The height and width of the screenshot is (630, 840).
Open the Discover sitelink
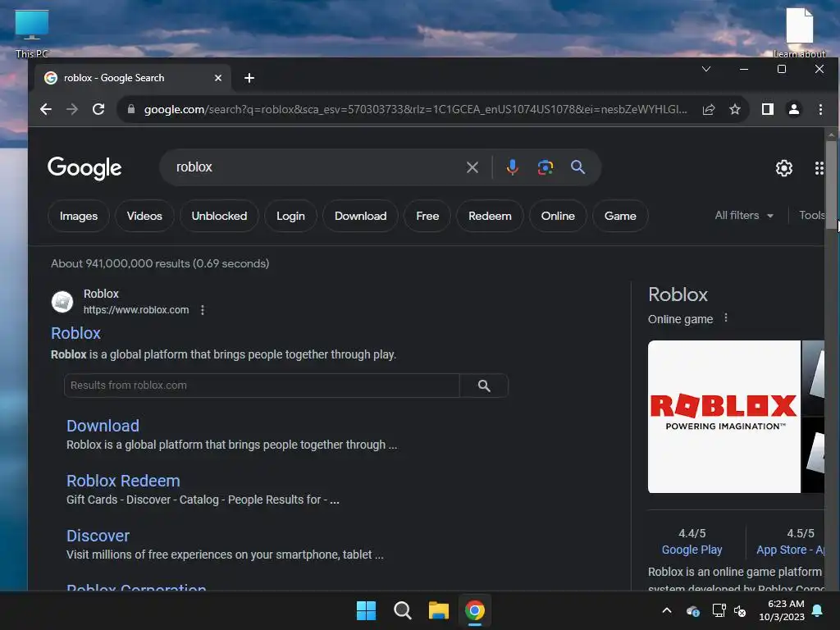(98, 536)
